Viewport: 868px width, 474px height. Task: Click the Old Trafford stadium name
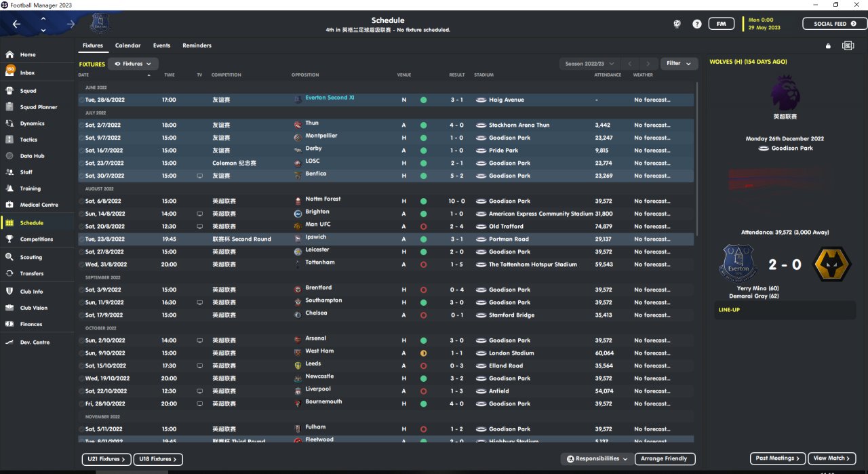click(506, 226)
